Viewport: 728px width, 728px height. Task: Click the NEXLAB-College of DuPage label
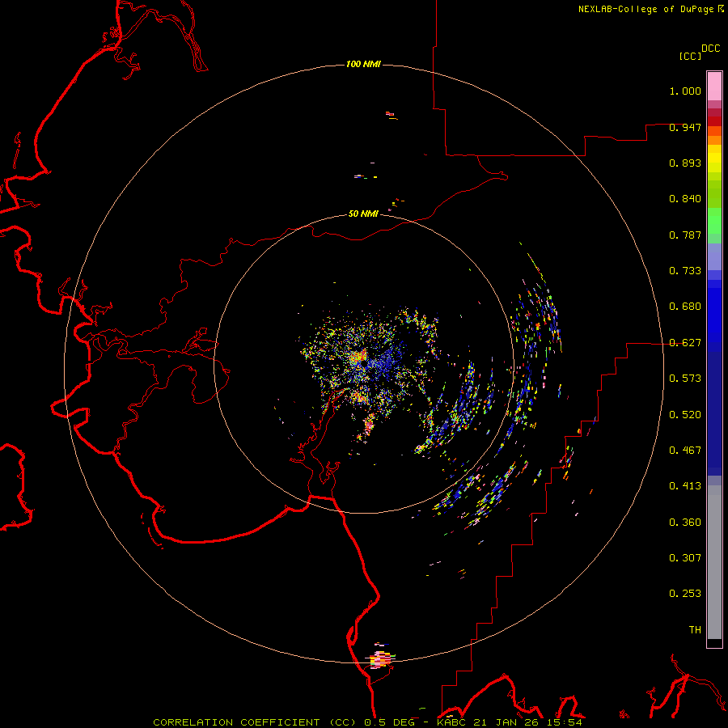(645, 9)
